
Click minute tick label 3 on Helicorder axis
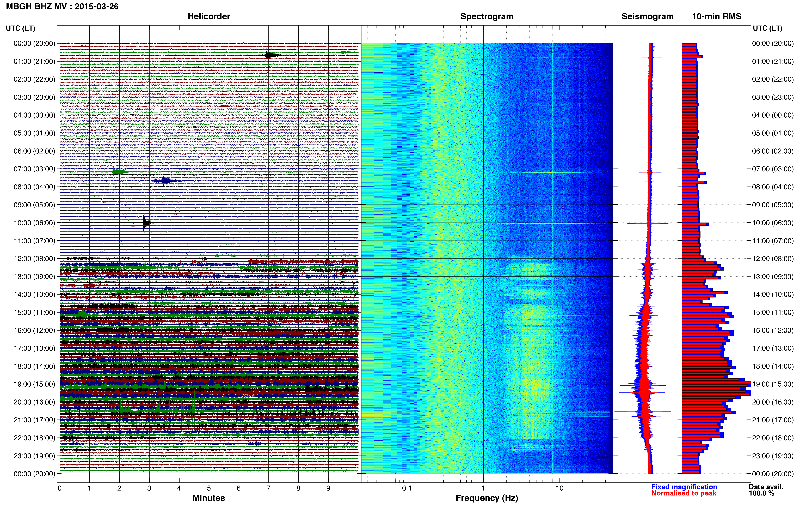(x=149, y=488)
